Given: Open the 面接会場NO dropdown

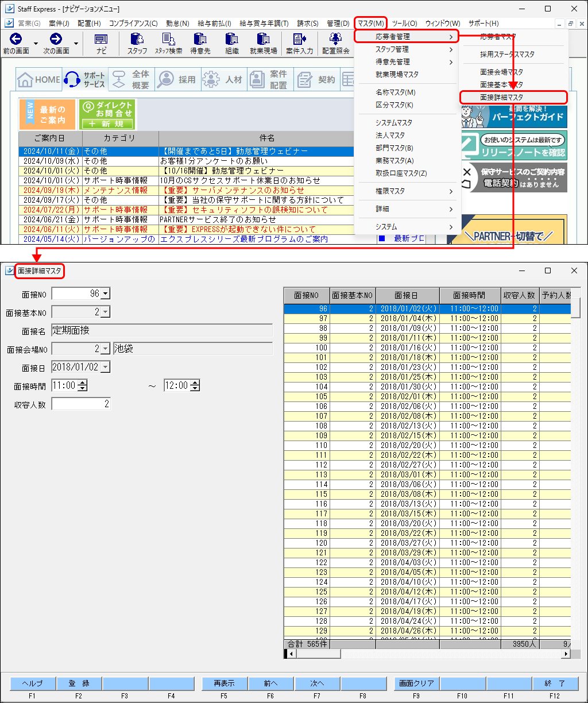Looking at the screenshot, I should 105,349.
